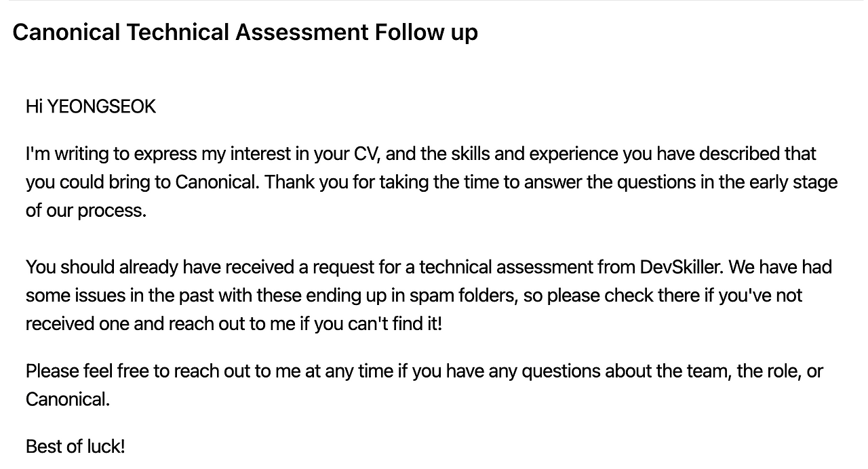Screen dimensions: 868x469
Task: Click the text 'of our process.'
Action: [86, 210]
